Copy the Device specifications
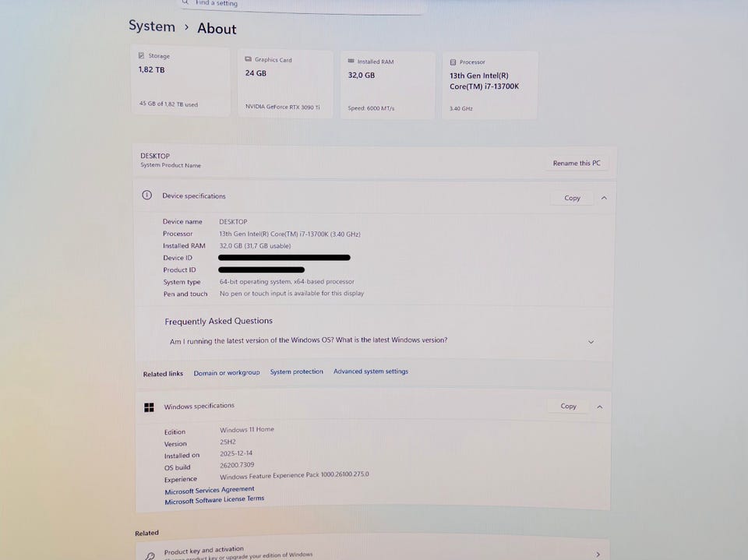Viewport: 748px width, 560px height. tap(572, 198)
